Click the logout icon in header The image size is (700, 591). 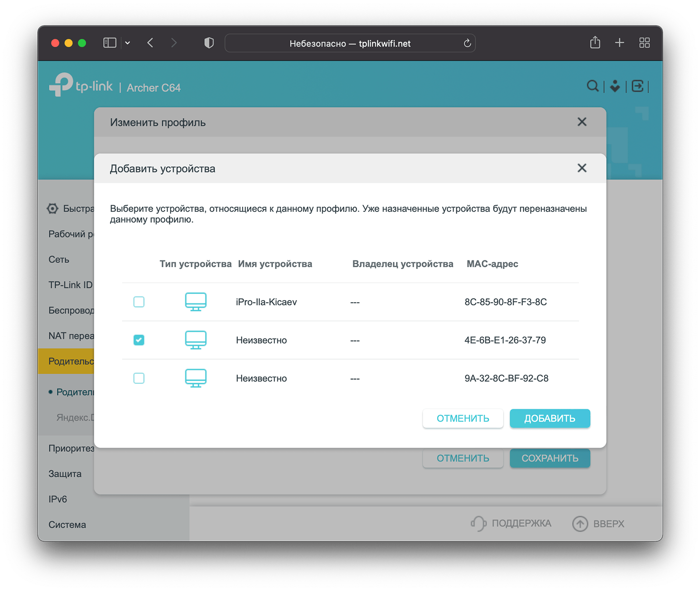tap(638, 86)
